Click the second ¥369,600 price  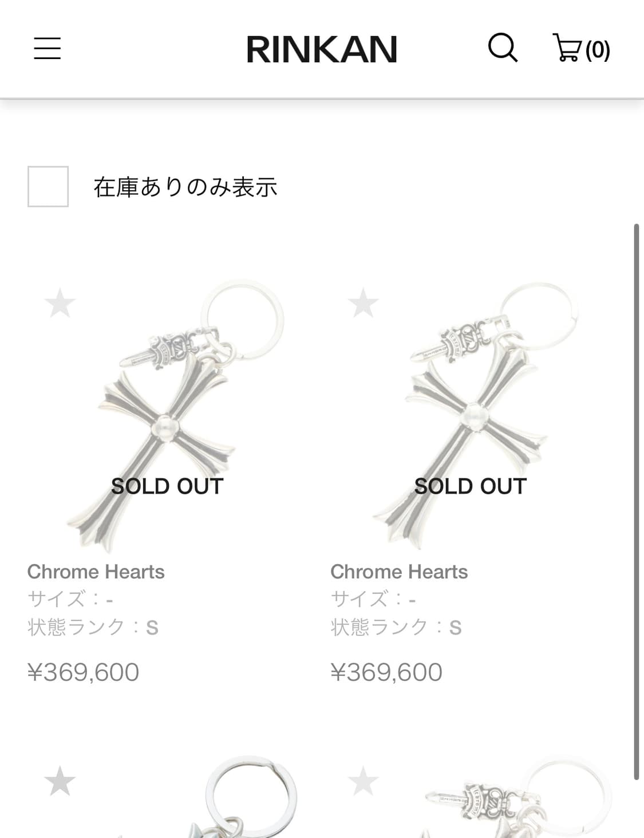tap(386, 672)
